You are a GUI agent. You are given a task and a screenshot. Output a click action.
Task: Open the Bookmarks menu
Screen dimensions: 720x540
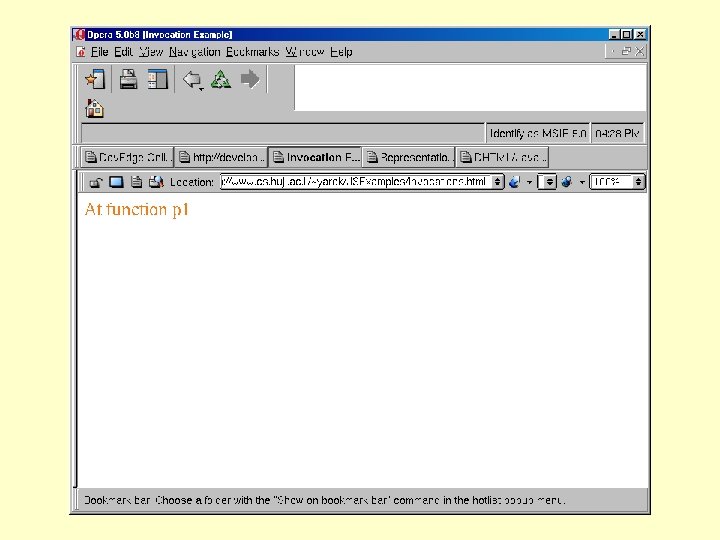(253, 52)
